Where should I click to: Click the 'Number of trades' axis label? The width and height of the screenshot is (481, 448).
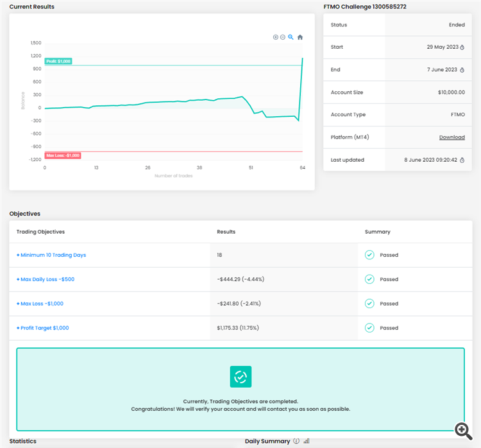(x=174, y=176)
